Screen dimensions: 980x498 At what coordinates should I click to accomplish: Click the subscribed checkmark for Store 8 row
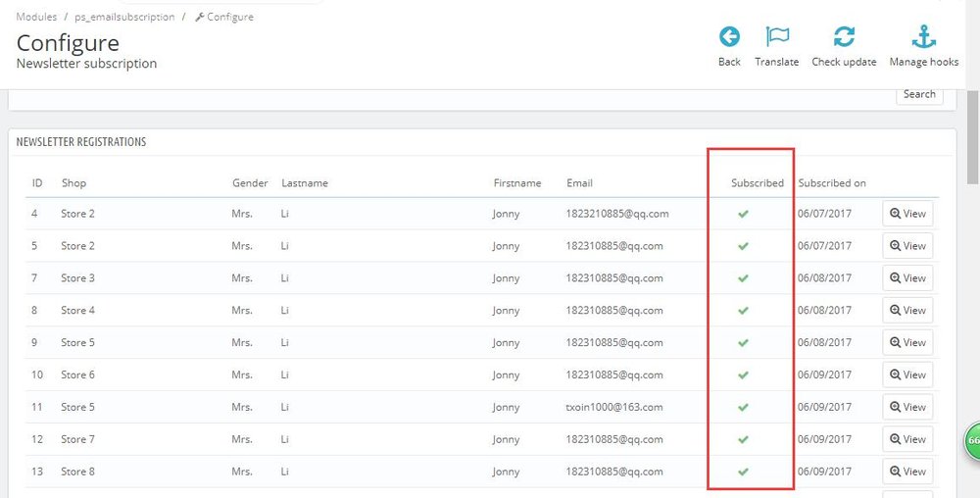tap(743, 472)
